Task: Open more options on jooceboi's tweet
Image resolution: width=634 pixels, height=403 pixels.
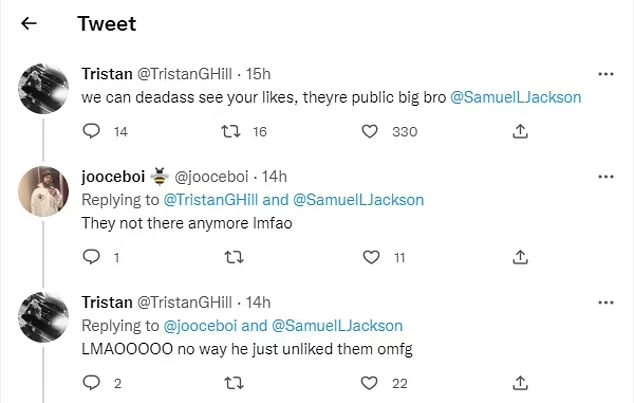Action: pos(605,177)
